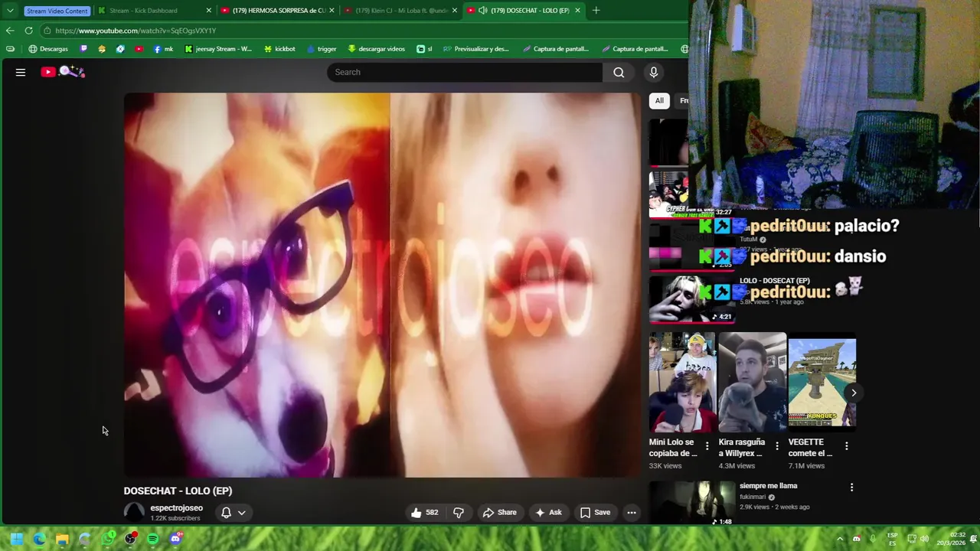Open the siempre me llama video
This screenshot has height=551, width=980.
pyautogui.click(x=692, y=502)
